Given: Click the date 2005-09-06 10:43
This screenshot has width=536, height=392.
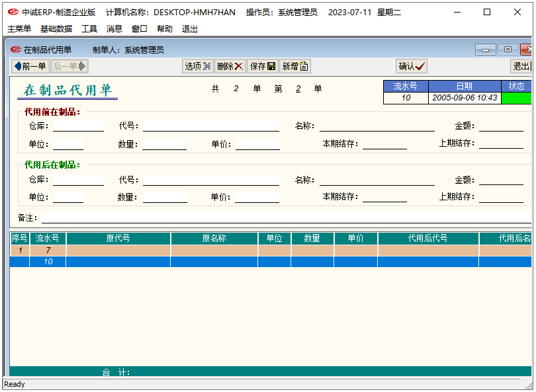Looking at the screenshot, I should coord(465,98).
